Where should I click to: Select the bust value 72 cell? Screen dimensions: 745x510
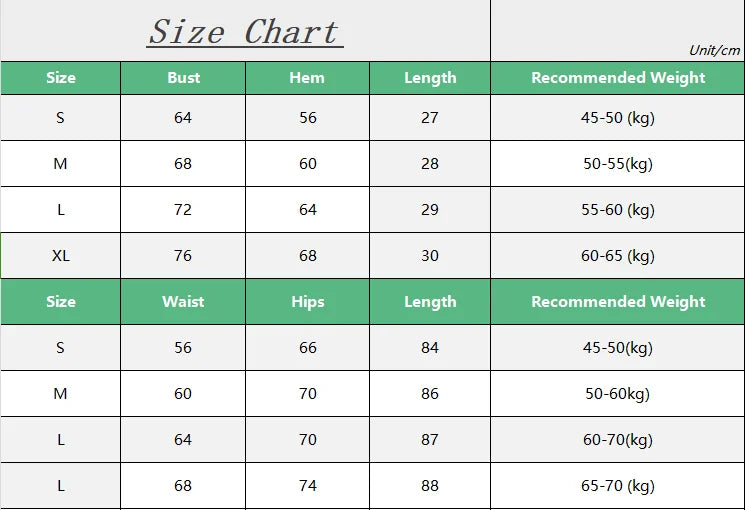tap(183, 210)
